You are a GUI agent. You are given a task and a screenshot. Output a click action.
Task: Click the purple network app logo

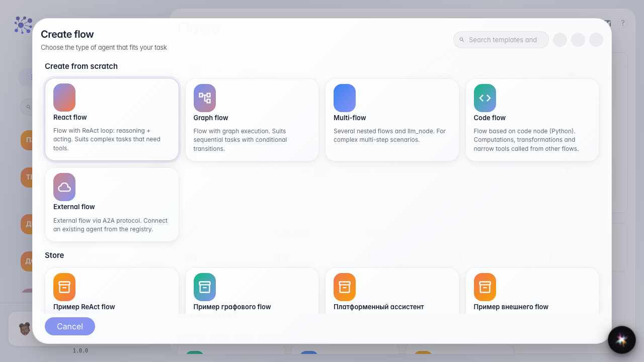click(x=23, y=25)
